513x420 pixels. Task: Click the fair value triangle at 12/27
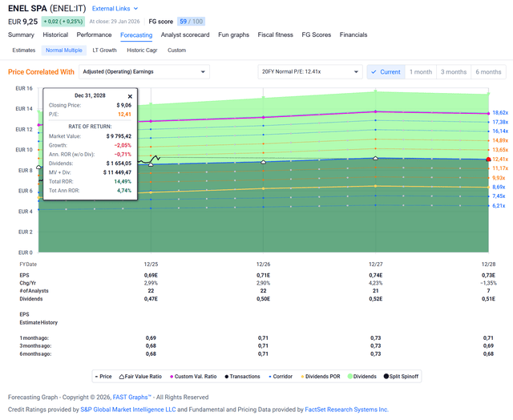click(376, 158)
